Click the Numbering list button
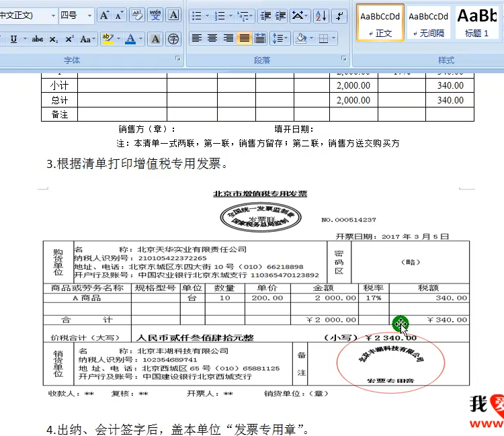Screen dimensions: 504x436 pyautogui.click(x=220, y=15)
